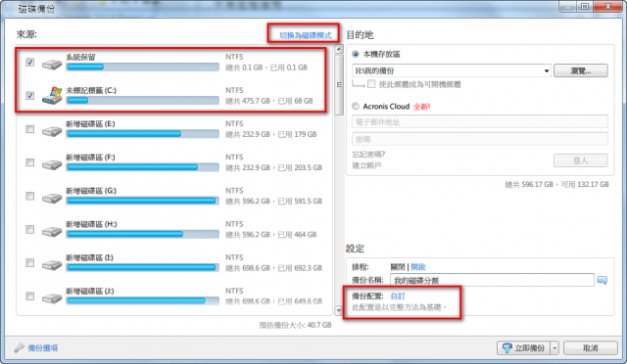
Task: Click the 備份選項 link
Action: click(43, 348)
